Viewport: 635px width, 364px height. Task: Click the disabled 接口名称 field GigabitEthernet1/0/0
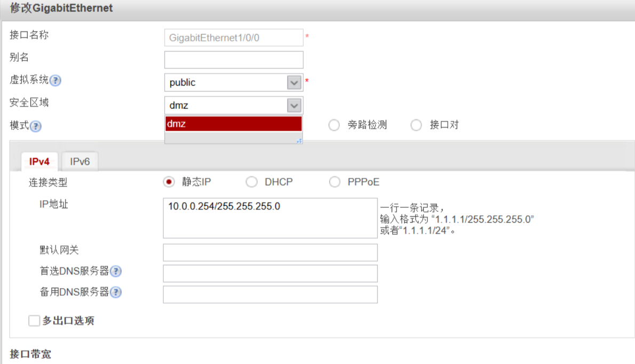(234, 38)
